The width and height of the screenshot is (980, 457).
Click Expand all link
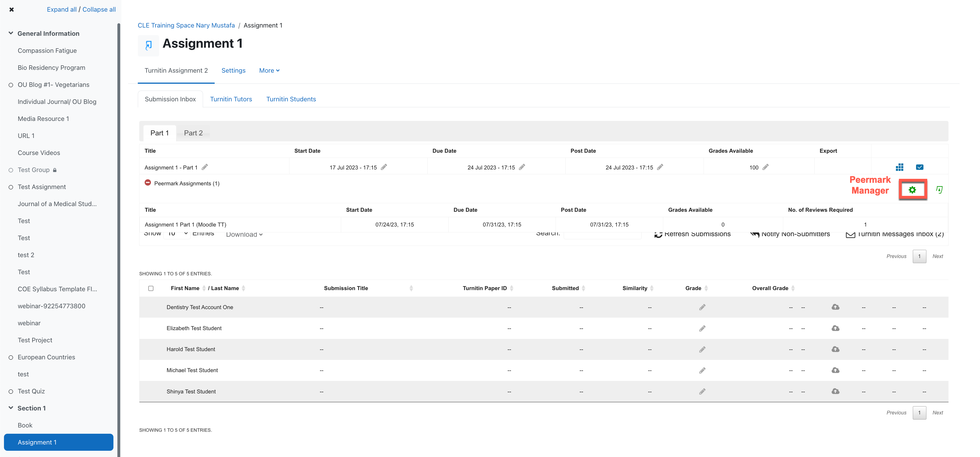[62, 10]
